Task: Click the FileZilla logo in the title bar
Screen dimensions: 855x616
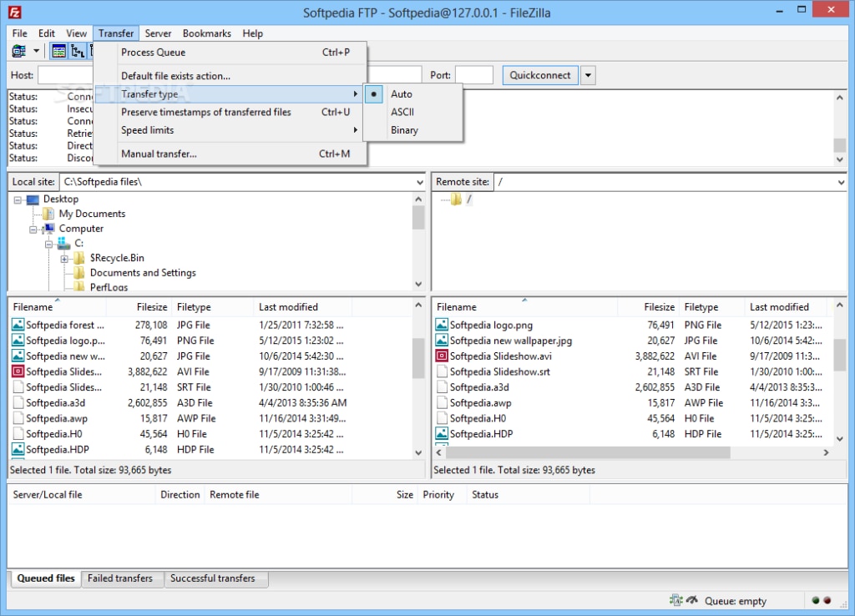Action: pos(15,12)
